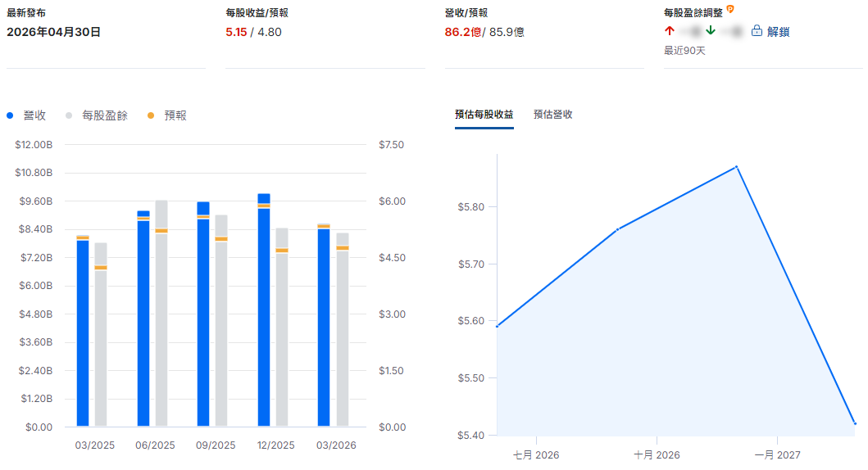Click the red 86.2億 revenue value
The width and height of the screenshot is (868, 470).
(463, 32)
